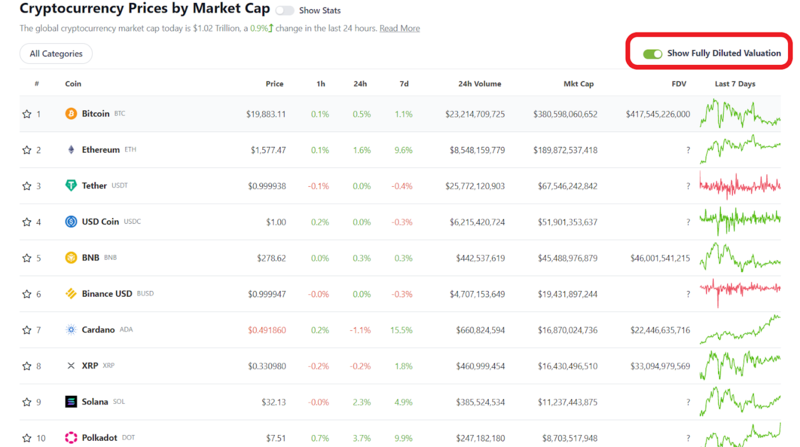Star Cardano as a favorite
The height and width of the screenshot is (447, 800).
[x=27, y=330]
